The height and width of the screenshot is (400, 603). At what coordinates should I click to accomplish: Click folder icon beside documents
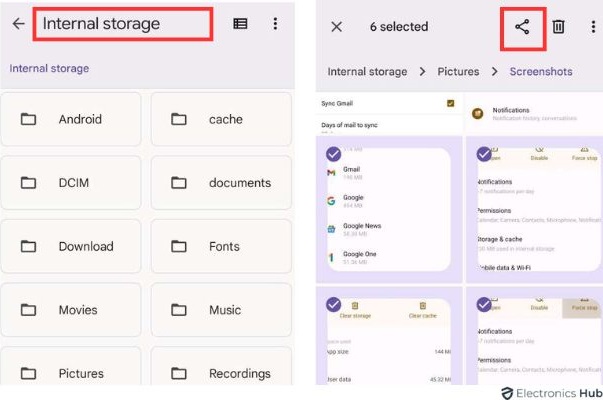click(x=179, y=183)
